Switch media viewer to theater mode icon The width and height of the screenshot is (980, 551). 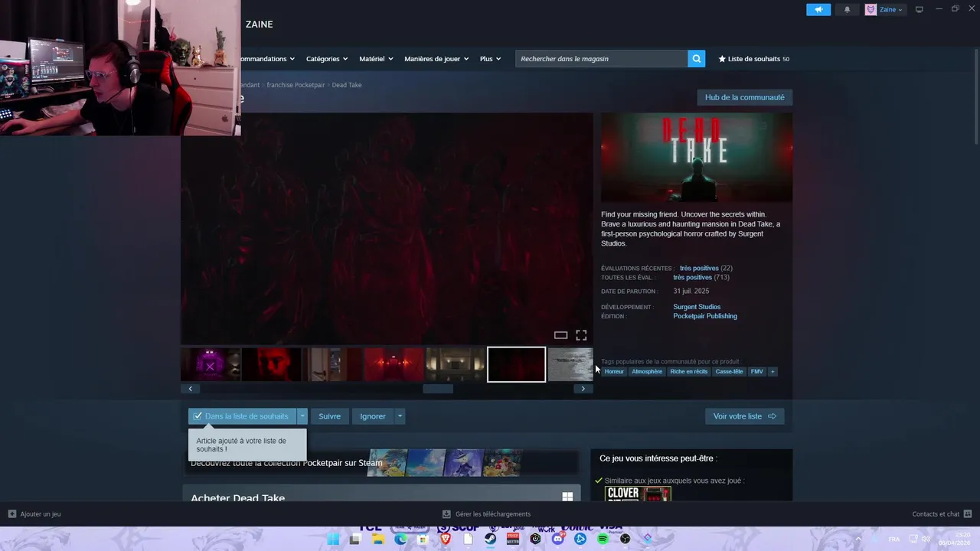point(560,335)
